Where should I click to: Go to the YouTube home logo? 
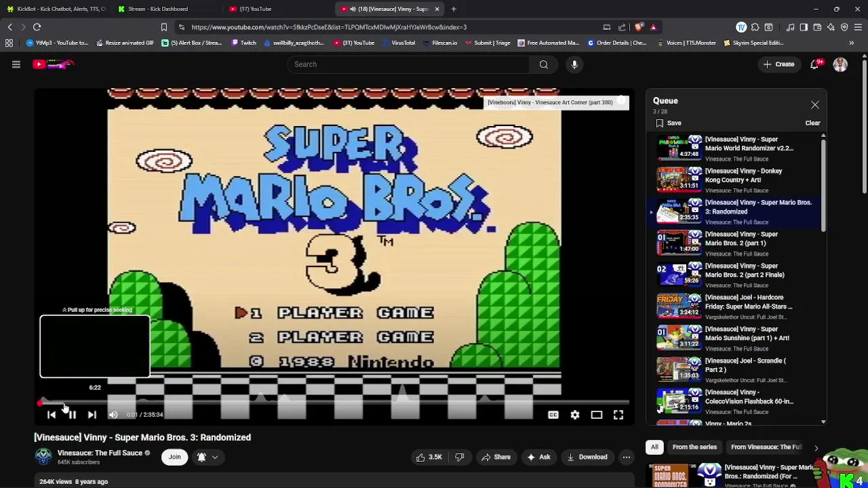[x=53, y=64]
